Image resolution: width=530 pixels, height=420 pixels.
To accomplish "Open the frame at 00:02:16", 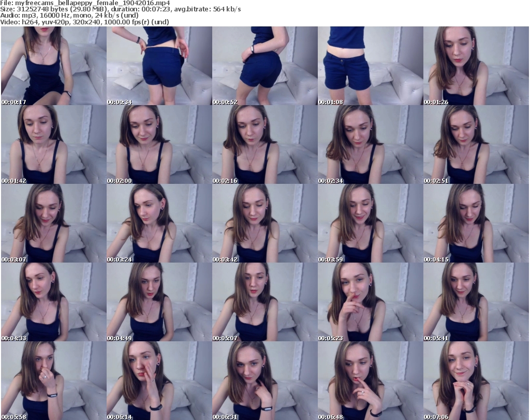I will tap(264, 144).
